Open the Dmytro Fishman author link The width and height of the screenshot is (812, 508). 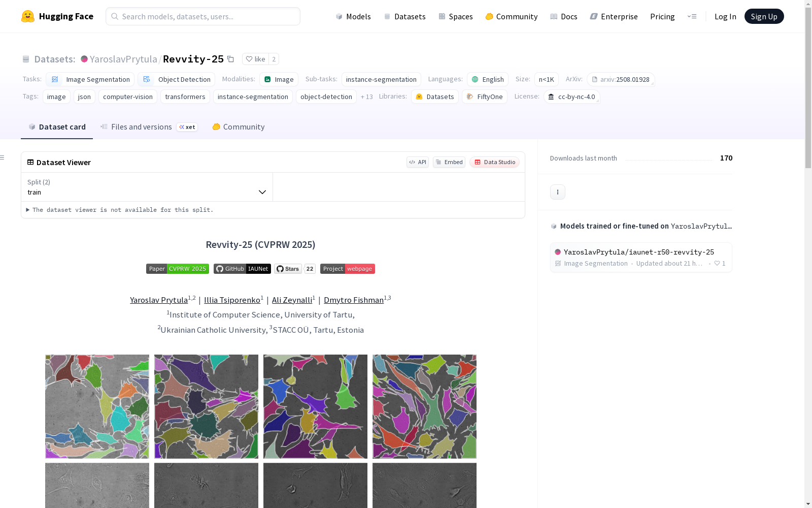354,300
